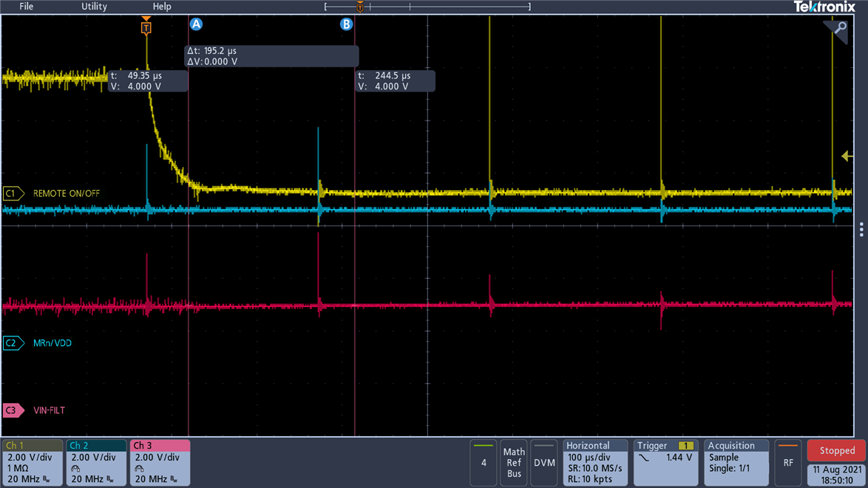The width and height of the screenshot is (868, 488).
Task: Click the C2 channel handle
Action: click(14, 343)
